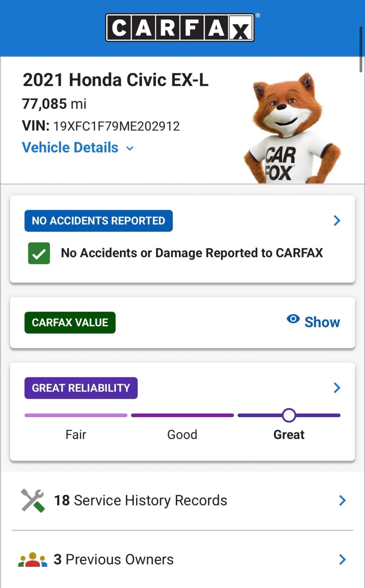Click the chevron beside Service History Records
This screenshot has height=588, width=365.
pos(342,500)
